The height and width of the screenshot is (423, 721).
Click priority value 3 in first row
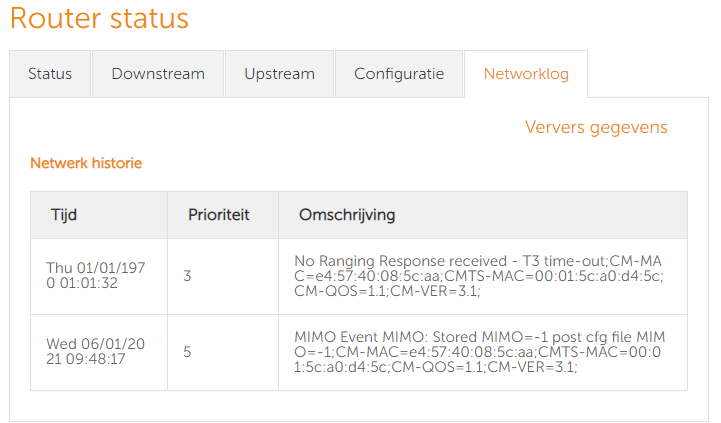pyautogui.click(x=187, y=276)
